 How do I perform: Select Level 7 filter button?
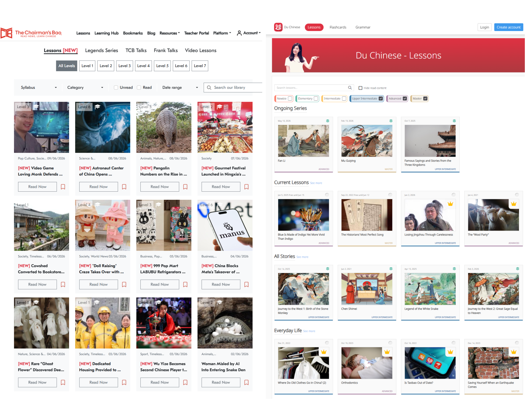[200, 66]
